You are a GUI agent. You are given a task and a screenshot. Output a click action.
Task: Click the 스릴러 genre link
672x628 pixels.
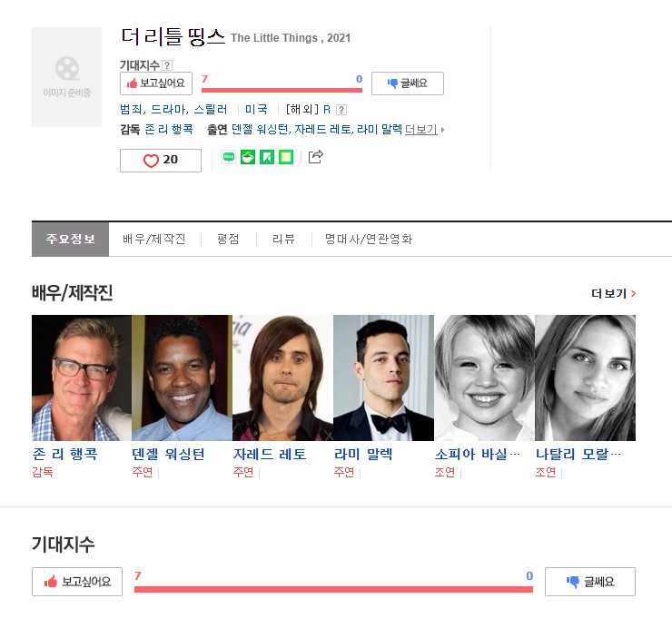(x=211, y=109)
